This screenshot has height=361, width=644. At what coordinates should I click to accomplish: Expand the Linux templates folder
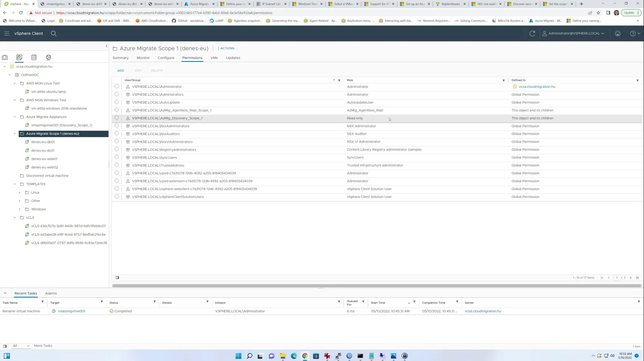20,192
